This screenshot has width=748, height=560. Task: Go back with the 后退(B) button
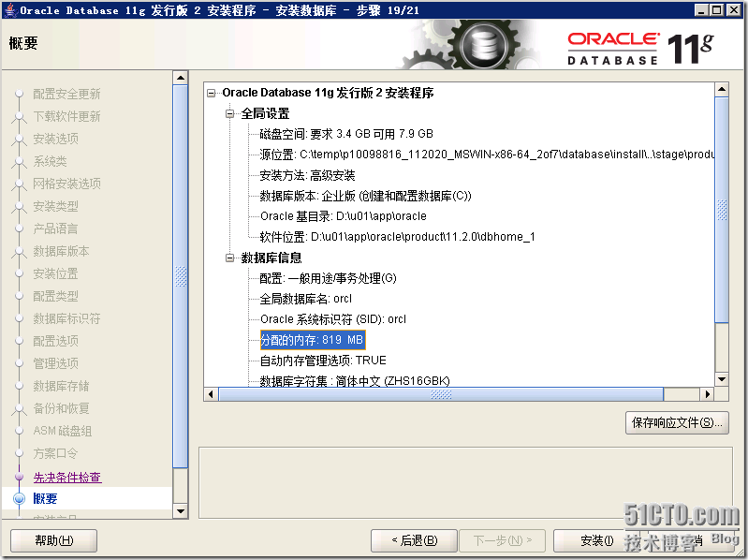[x=414, y=540]
